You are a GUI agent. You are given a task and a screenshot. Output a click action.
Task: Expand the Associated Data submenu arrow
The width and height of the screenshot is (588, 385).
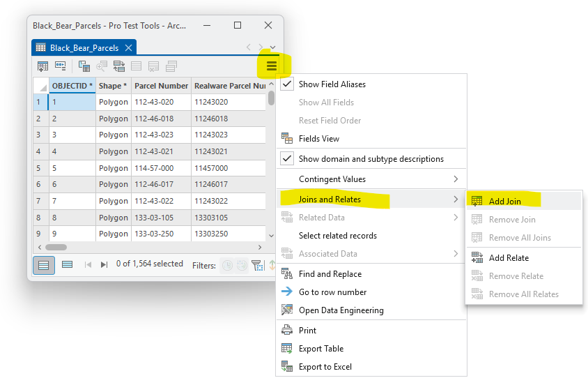[456, 254]
